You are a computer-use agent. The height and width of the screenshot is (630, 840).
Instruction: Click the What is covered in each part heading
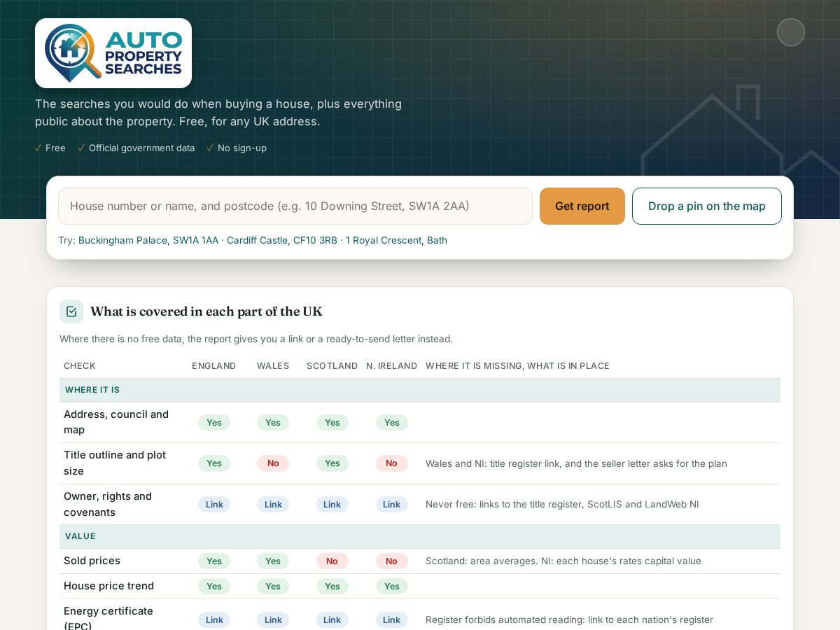coord(206,311)
